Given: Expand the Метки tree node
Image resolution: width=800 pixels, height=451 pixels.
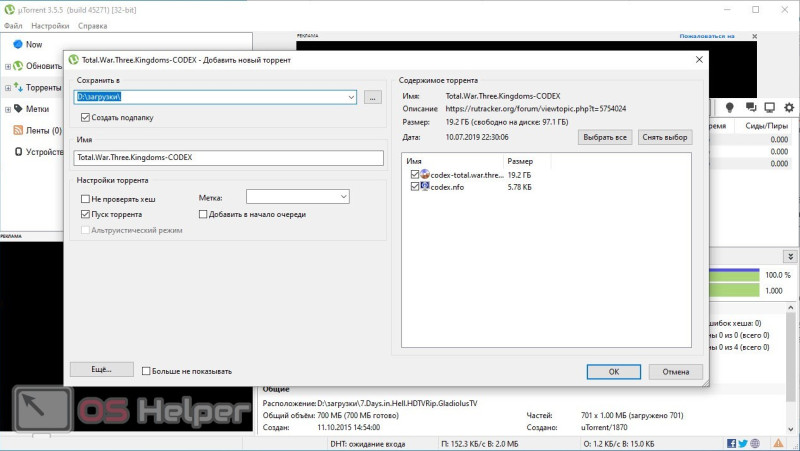Looking at the screenshot, I should pyautogui.click(x=8, y=109).
